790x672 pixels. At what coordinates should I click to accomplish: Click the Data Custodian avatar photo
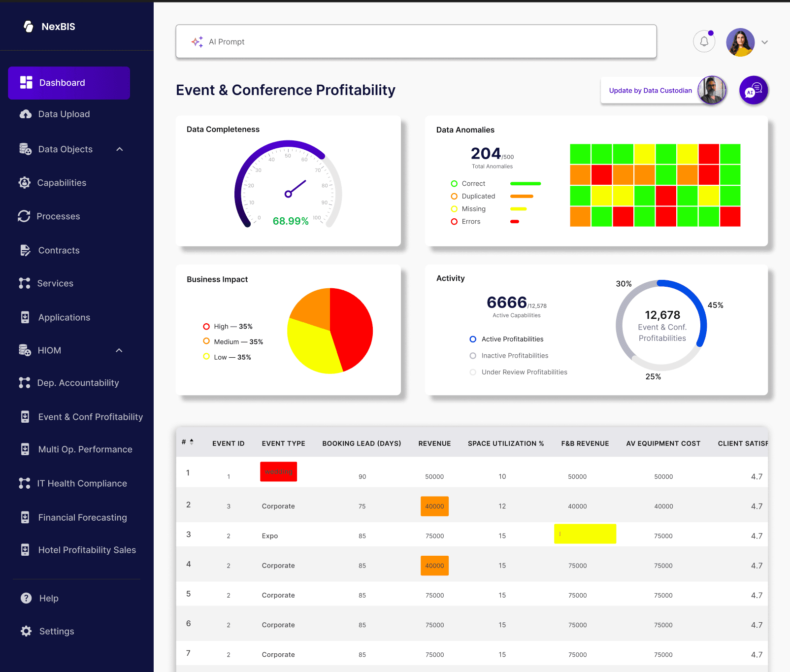click(x=712, y=90)
